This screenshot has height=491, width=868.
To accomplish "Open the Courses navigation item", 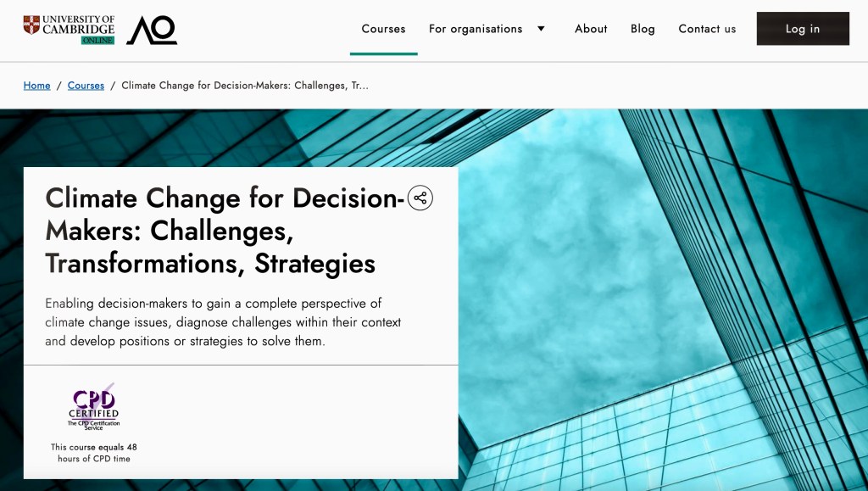I will coord(383,29).
